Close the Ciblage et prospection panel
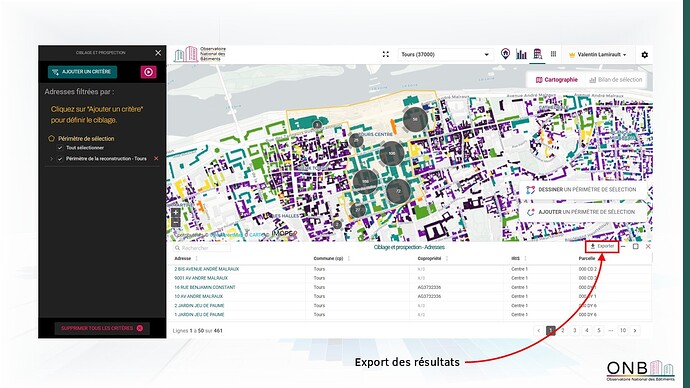The height and width of the screenshot is (388, 690). [x=158, y=53]
